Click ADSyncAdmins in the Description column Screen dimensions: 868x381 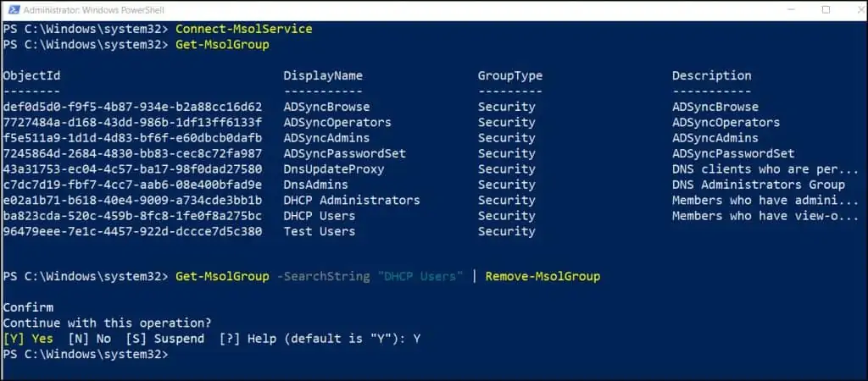coord(715,138)
